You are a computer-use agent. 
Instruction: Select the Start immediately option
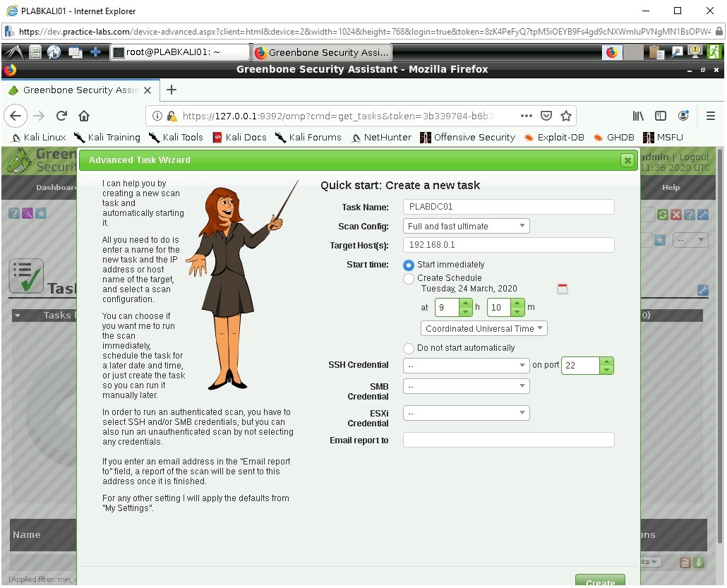(x=407, y=265)
